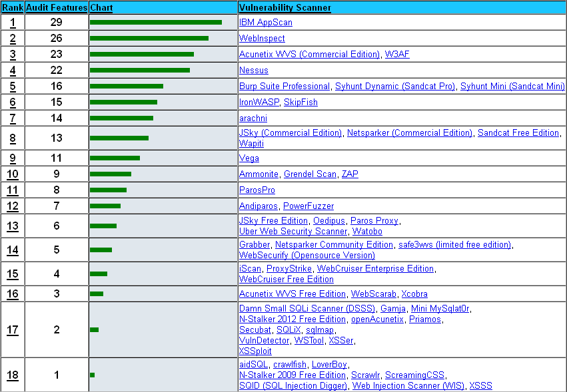Click the ParosPro link

(257, 190)
